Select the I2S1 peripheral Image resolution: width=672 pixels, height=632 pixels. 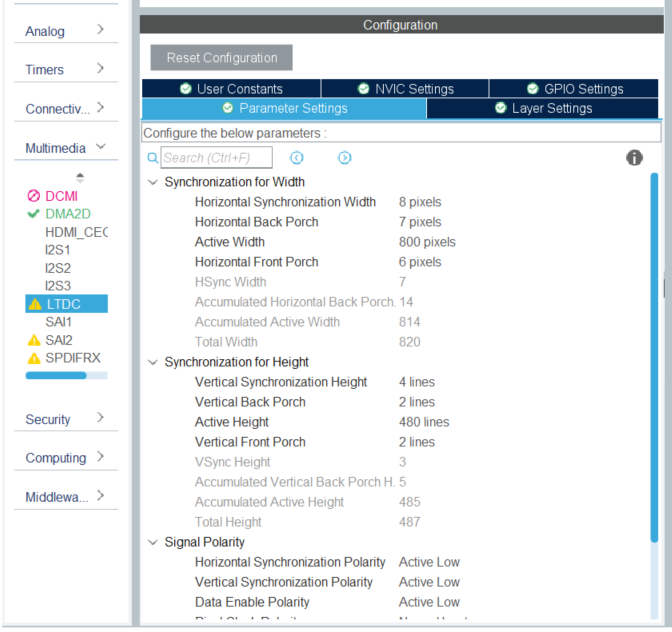click(x=58, y=250)
